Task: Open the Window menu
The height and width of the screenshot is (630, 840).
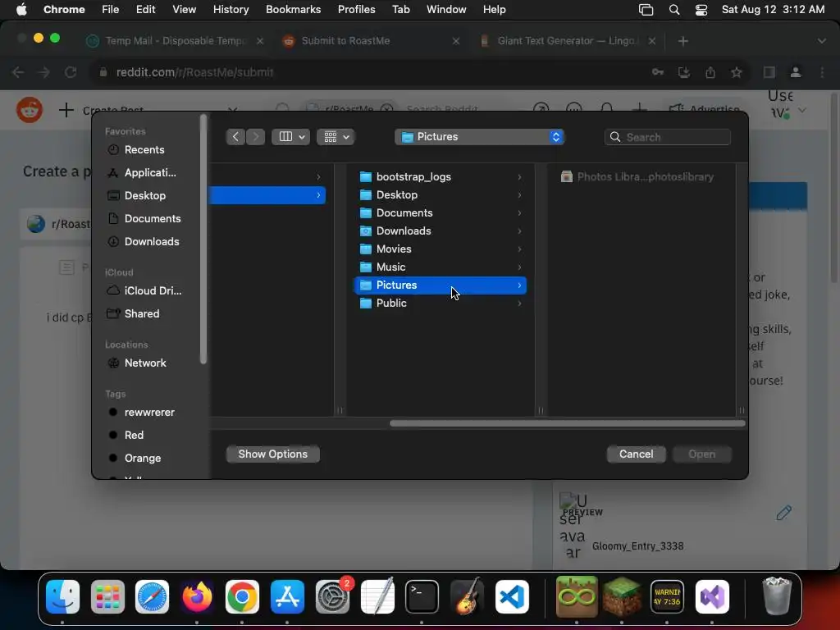Action: tap(446, 10)
